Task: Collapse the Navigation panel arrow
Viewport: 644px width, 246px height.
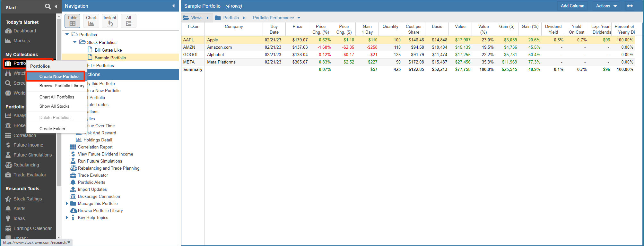Action: tap(173, 6)
